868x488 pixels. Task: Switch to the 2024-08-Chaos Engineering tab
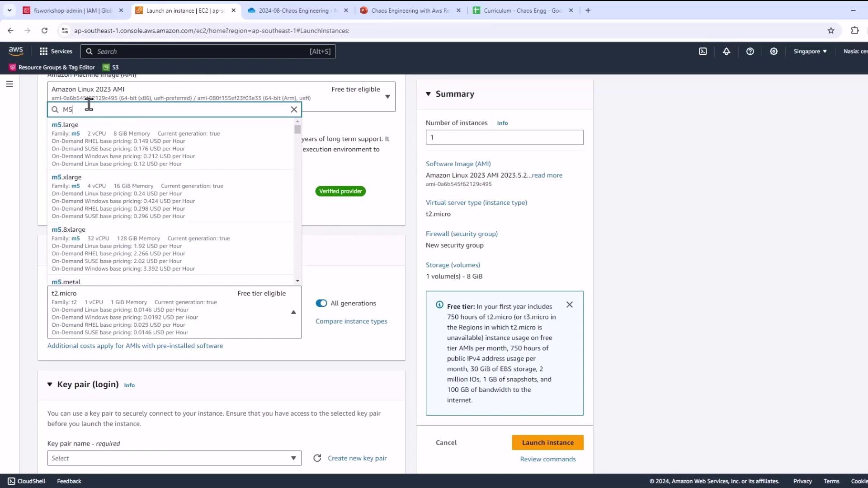point(298,10)
